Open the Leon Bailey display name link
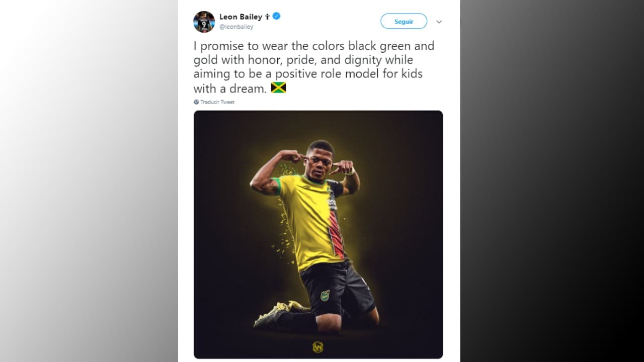Viewport: 644px width, 362px height. (x=240, y=17)
